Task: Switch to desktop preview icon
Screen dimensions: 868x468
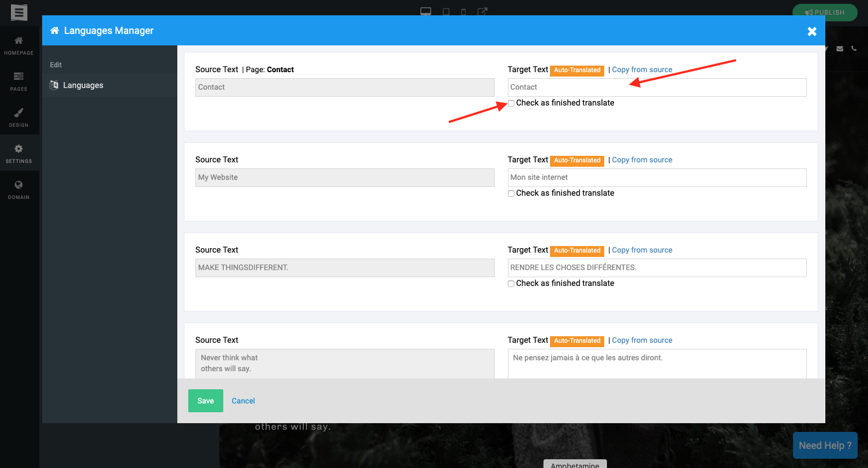Action: (426, 11)
